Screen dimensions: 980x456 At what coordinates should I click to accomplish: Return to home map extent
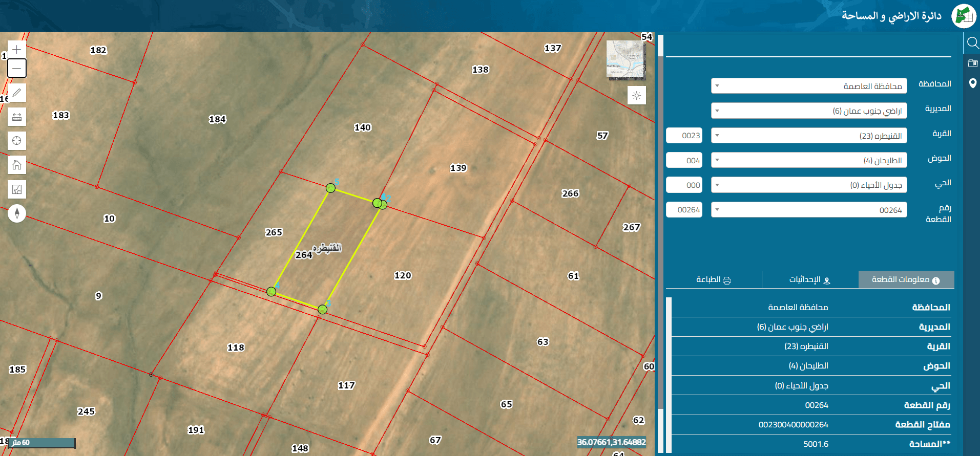[17, 165]
